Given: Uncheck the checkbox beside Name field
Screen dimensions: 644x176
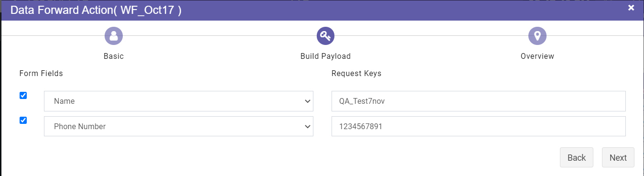Looking at the screenshot, I should pos(23,96).
